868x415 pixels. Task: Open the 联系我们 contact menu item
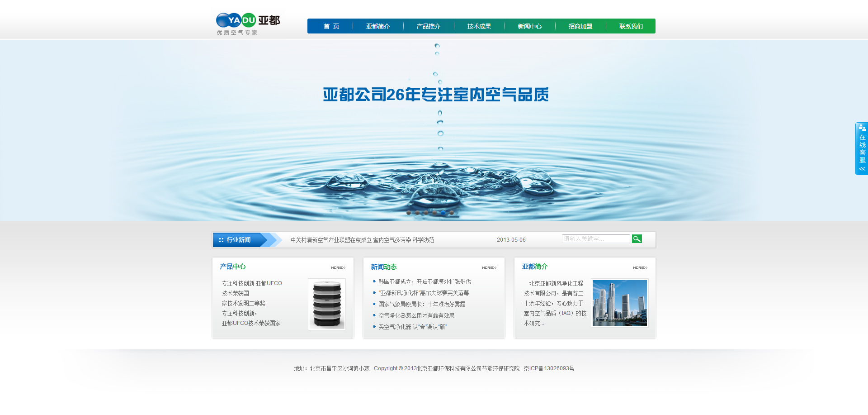point(631,26)
